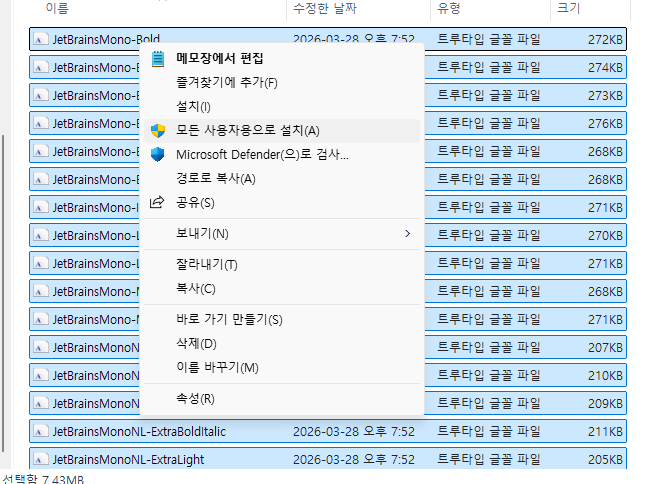
Task: Click the 211KB size cell
Action: pos(605,431)
